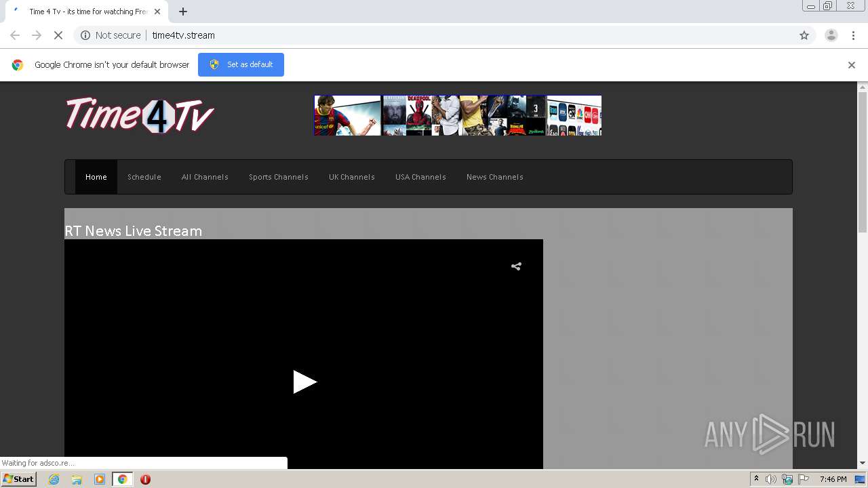868x488 pixels.
Task: Click page scrollbar down arrow
Action: (863, 463)
